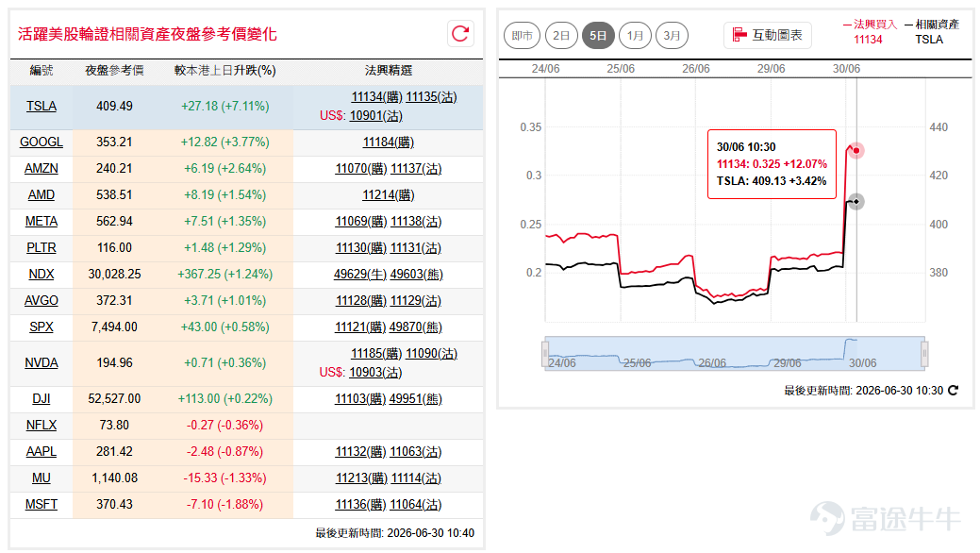980x553 pixels.
Task: Open warrant 11114(沽) for MU
Action: click(416, 478)
